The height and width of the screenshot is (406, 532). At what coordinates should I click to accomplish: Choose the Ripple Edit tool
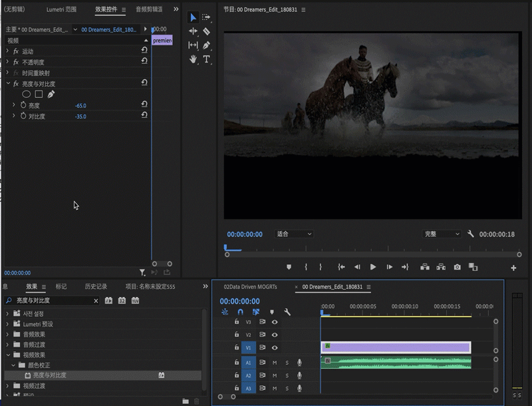(x=193, y=31)
